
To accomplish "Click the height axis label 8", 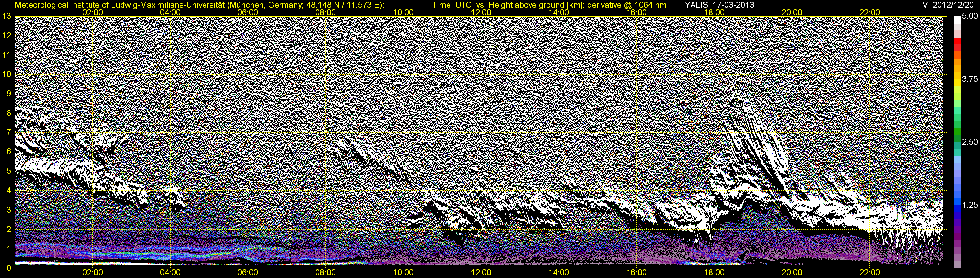I will (x=9, y=113).
